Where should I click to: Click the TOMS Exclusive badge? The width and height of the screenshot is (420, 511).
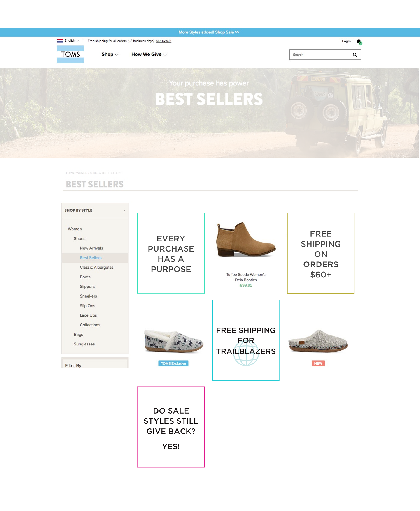click(x=173, y=363)
